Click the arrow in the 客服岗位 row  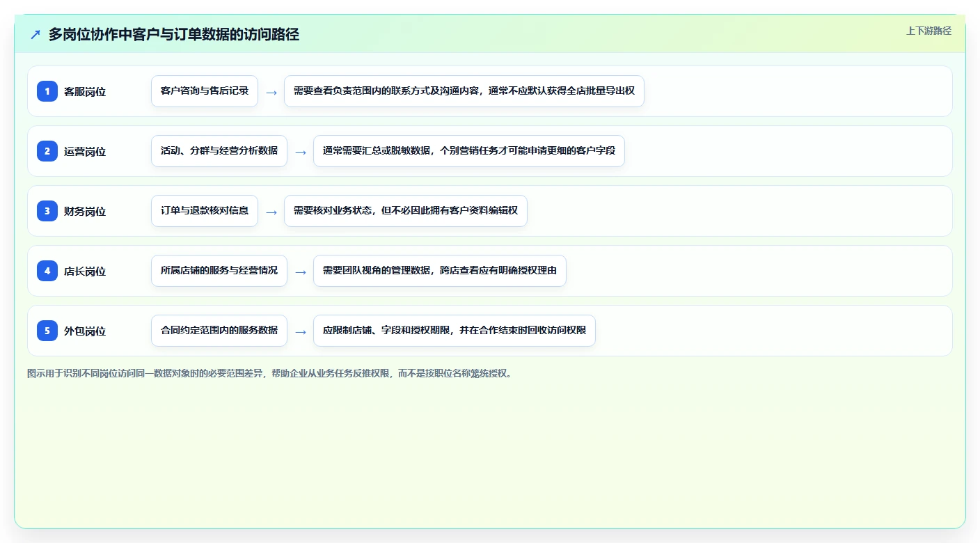271,92
